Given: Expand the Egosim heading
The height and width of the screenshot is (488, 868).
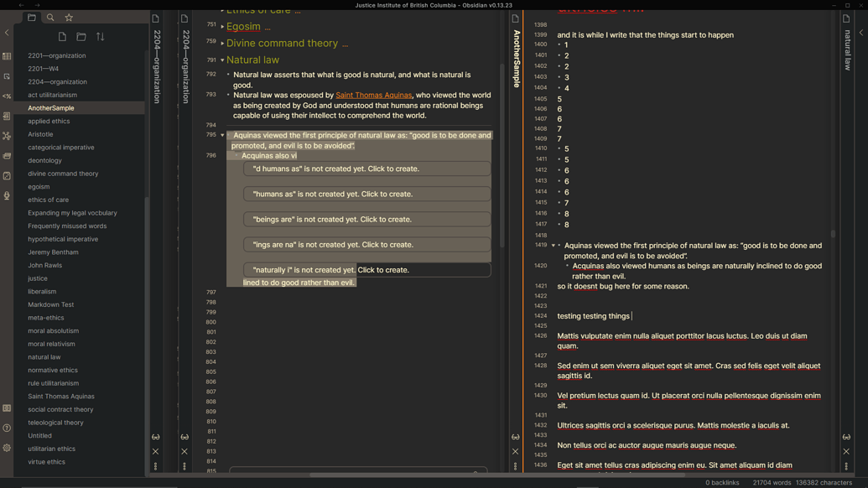Looking at the screenshot, I should coord(221,26).
